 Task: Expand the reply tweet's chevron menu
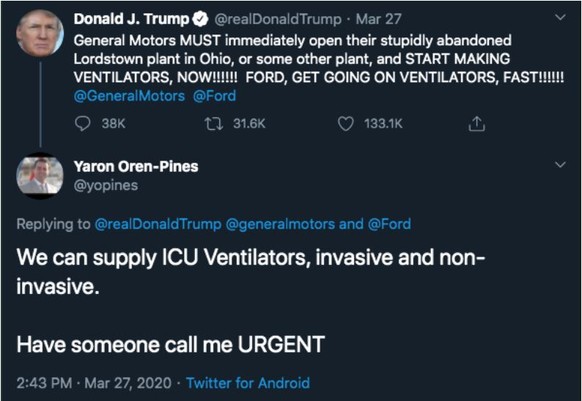point(560,164)
